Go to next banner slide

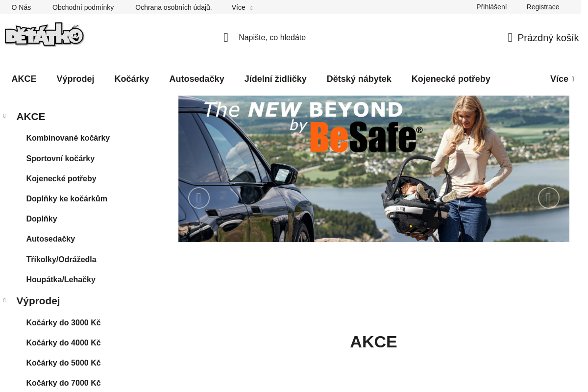click(549, 198)
